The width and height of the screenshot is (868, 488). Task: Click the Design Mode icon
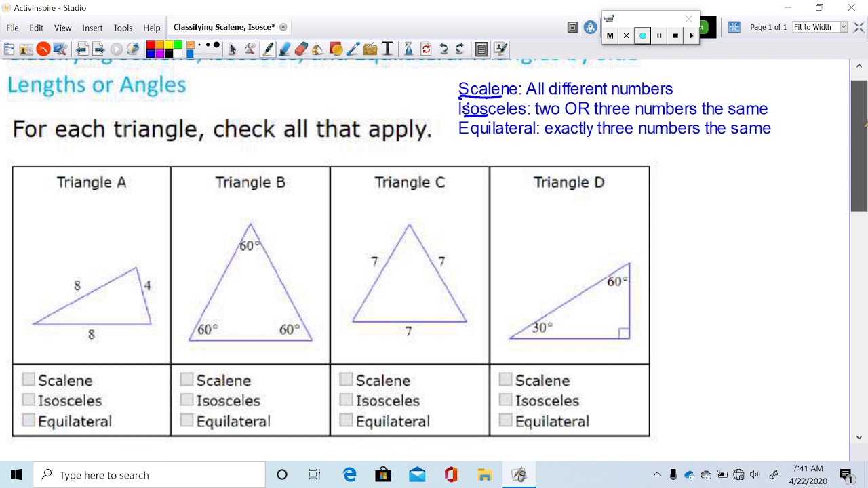tap(500, 49)
